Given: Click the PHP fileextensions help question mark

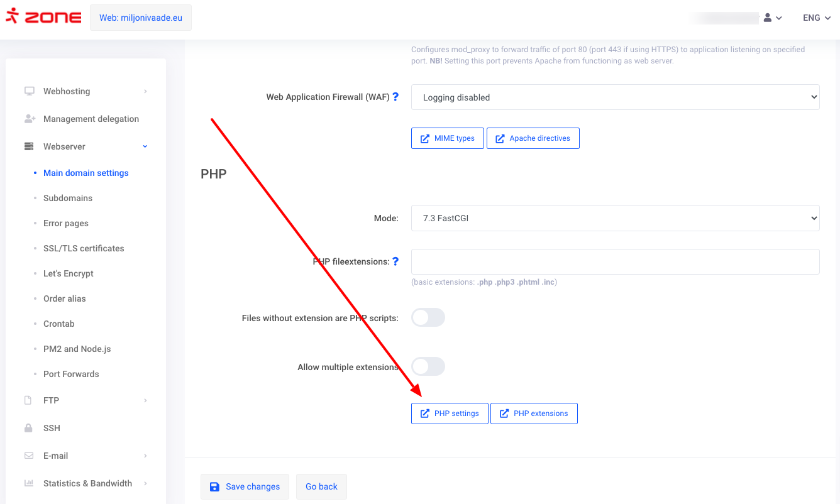Looking at the screenshot, I should click(x=395, y=261).
